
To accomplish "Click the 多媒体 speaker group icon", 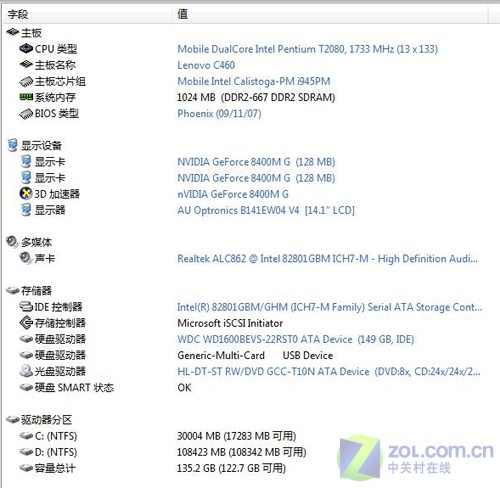I will click(13, 242).
